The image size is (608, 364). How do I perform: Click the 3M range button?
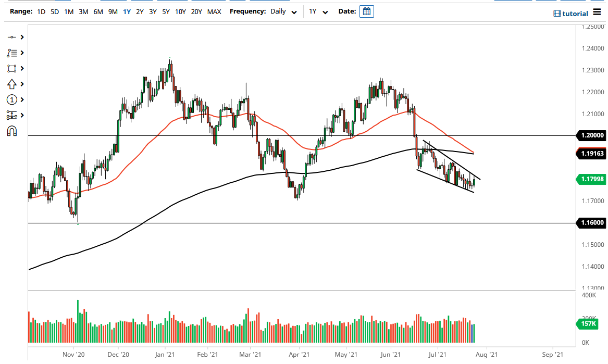pyautogui.click(x=82, y=11)
